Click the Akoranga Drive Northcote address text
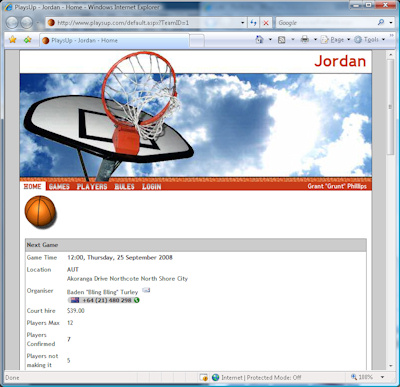This screenshot has width=400, height=387. (x=127, y=279)
